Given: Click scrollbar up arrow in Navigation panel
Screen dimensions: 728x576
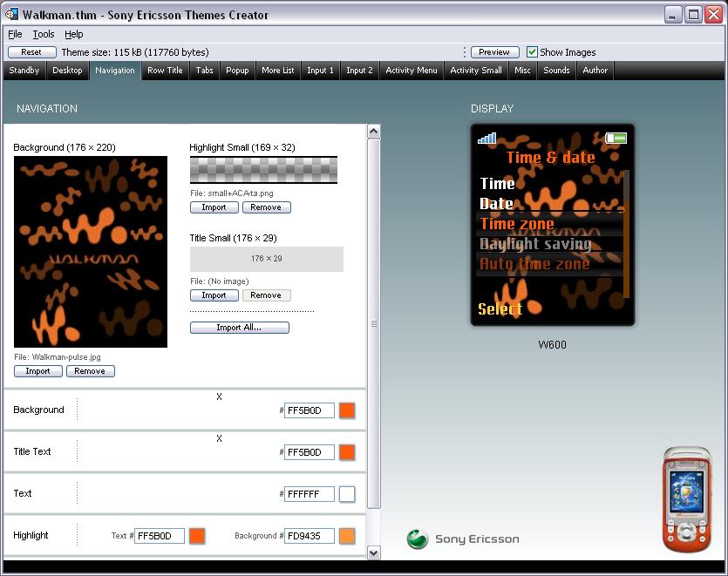Looking at the screenshot, I should tap(374, 132).
